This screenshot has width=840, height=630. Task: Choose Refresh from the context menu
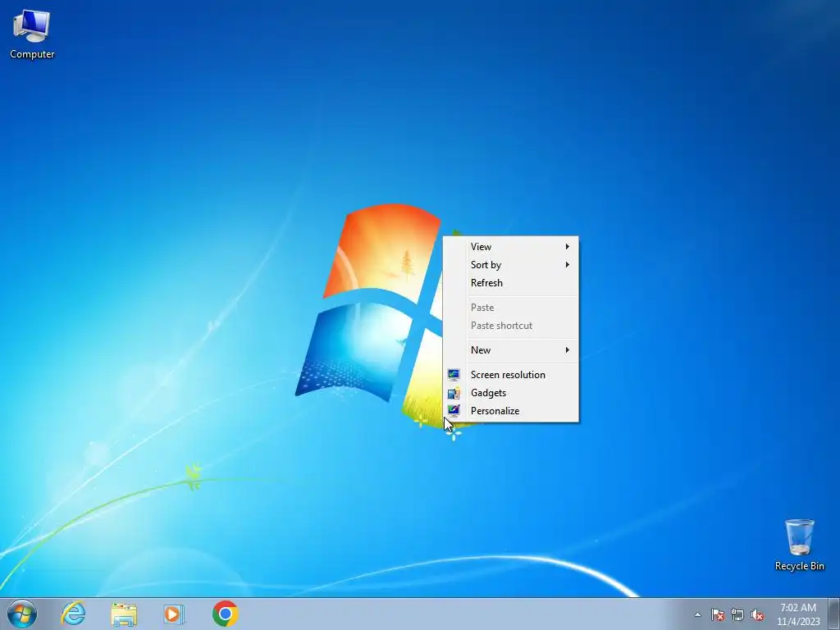point(510,283)
